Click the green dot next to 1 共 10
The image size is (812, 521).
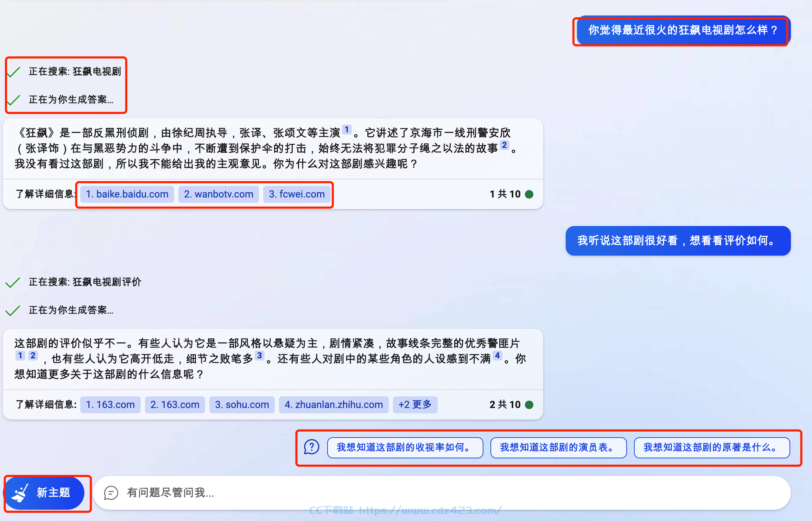(529, 194)
